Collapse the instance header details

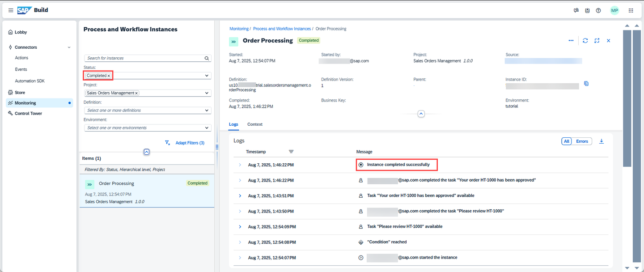(x=421, y=114)
